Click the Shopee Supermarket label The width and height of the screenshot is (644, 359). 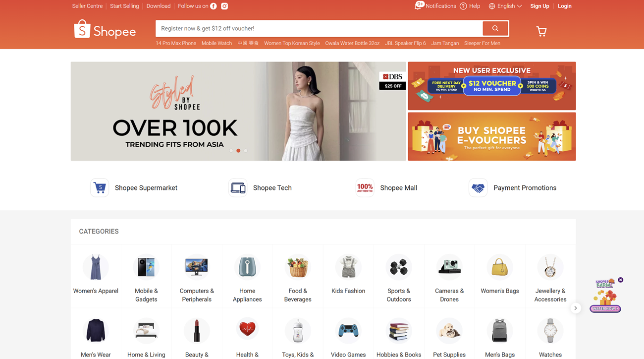(146, 188)
